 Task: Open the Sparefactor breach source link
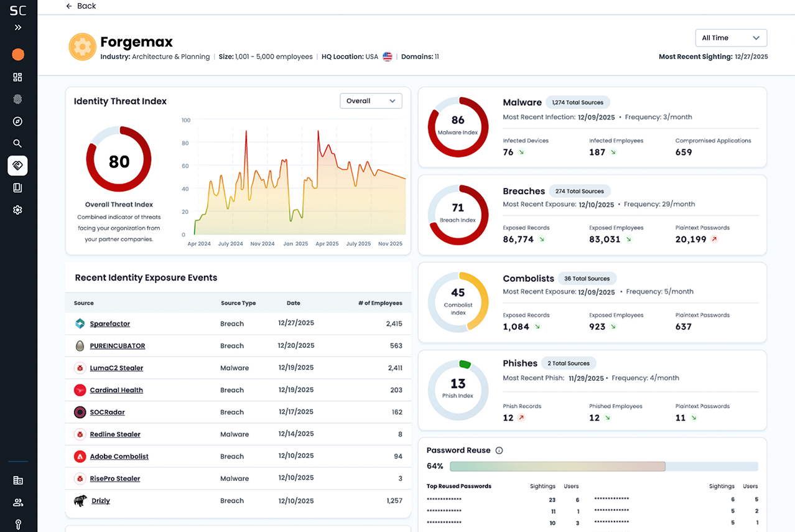click(x=109, y=324)
